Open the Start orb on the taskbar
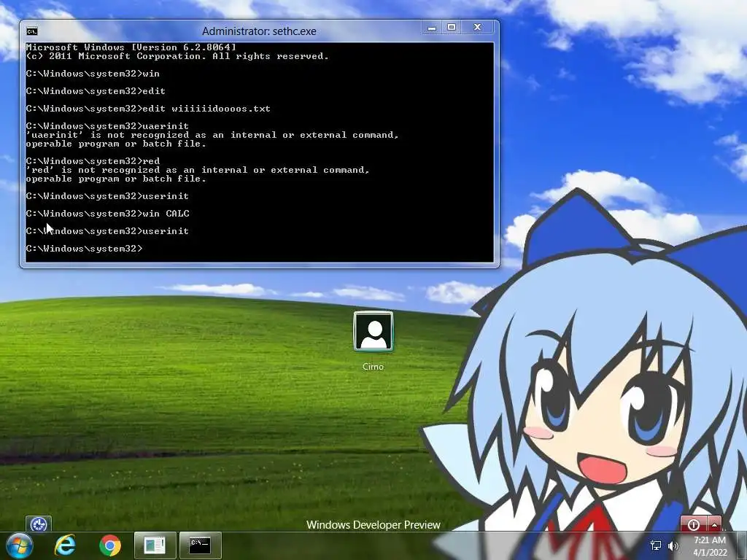This screenshot has width=747, height=560. (x=20, y=545)
